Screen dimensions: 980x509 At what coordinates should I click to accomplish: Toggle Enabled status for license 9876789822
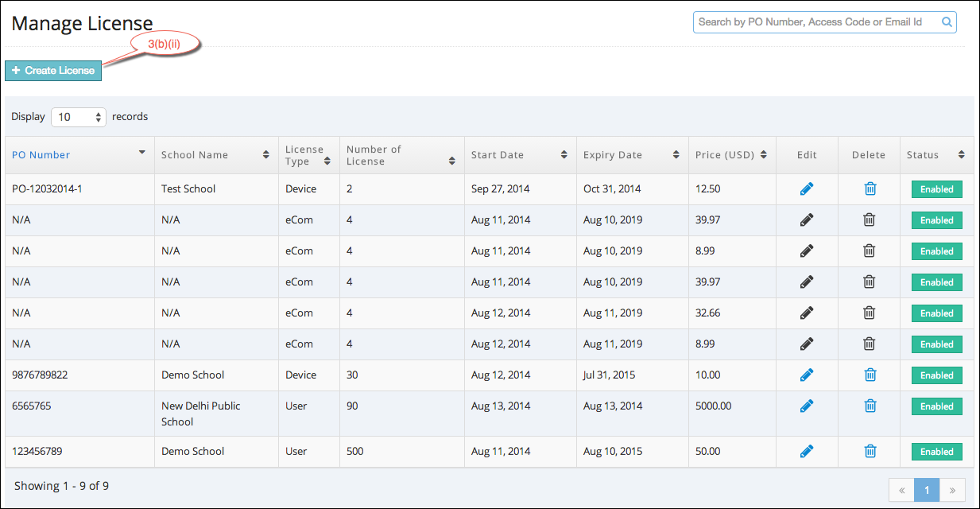tap(937, 375)
